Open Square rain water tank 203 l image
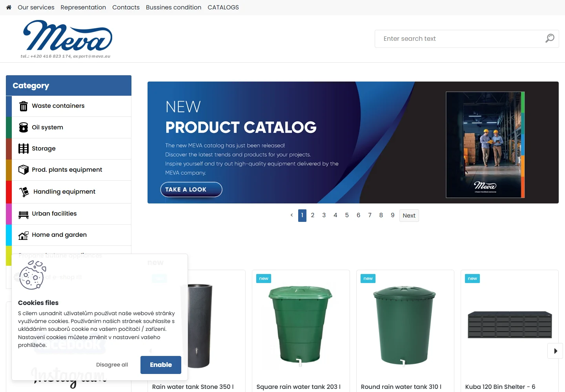 coord(301,326)
